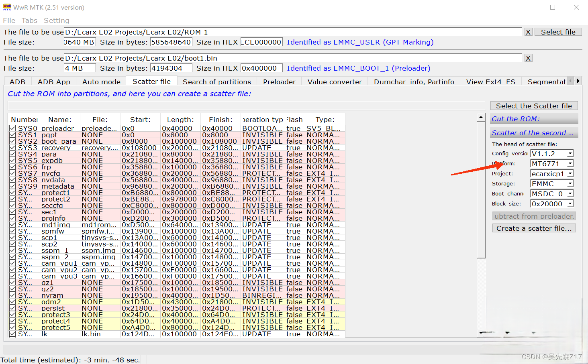Screen dimensions: 588x364
Task: Open the File menu
Action: [9, 20]
